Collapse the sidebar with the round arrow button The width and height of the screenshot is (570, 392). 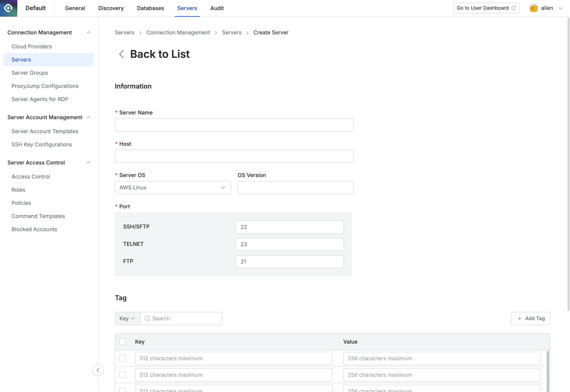click(98, 370)
